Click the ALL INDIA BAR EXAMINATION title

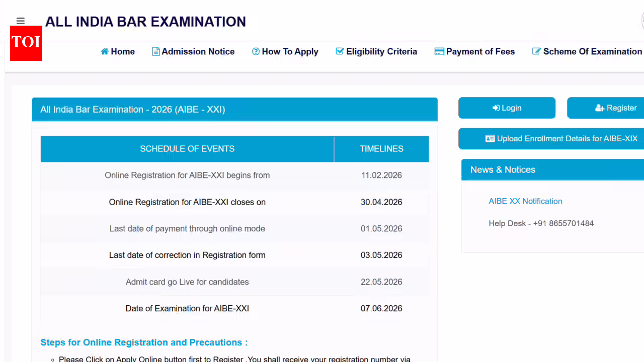pyautogui.click(x=145, y=22)
